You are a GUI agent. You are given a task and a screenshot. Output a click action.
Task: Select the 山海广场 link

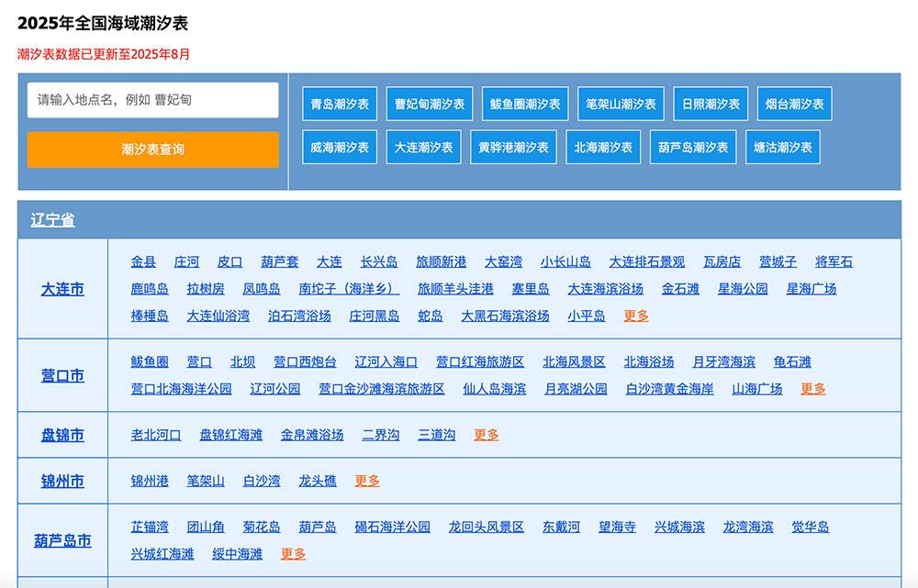point(757,389)
